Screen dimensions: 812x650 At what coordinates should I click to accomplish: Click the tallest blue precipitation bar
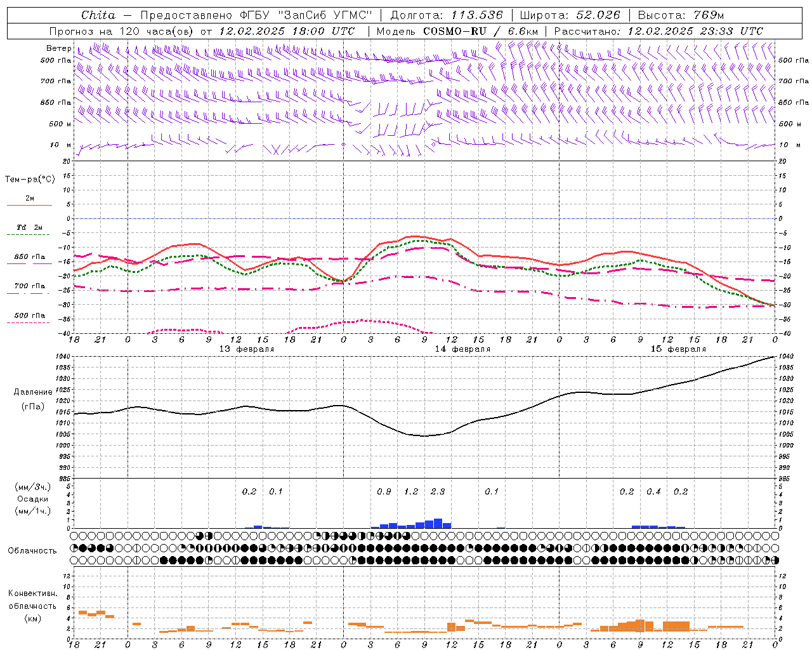438,524
